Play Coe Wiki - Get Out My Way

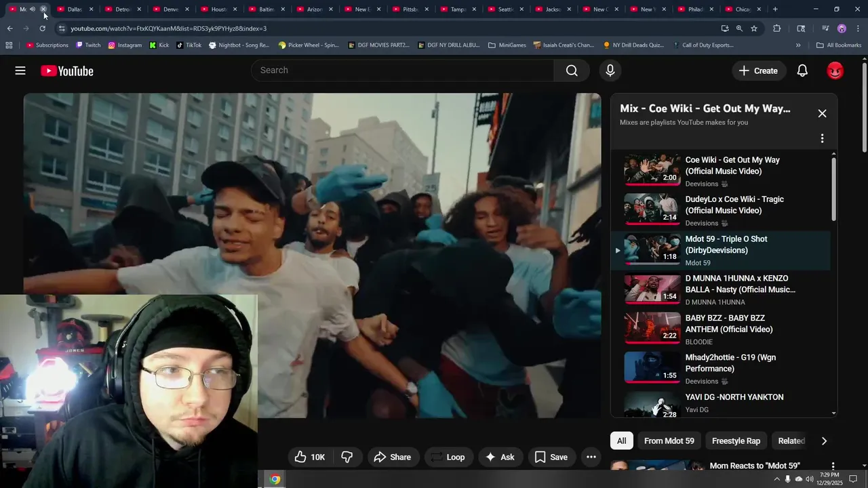(720, 171)
